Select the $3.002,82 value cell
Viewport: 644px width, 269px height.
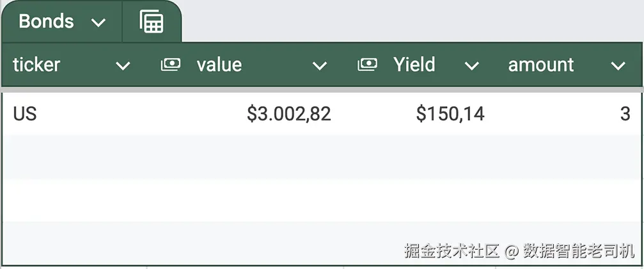(288, 114)
